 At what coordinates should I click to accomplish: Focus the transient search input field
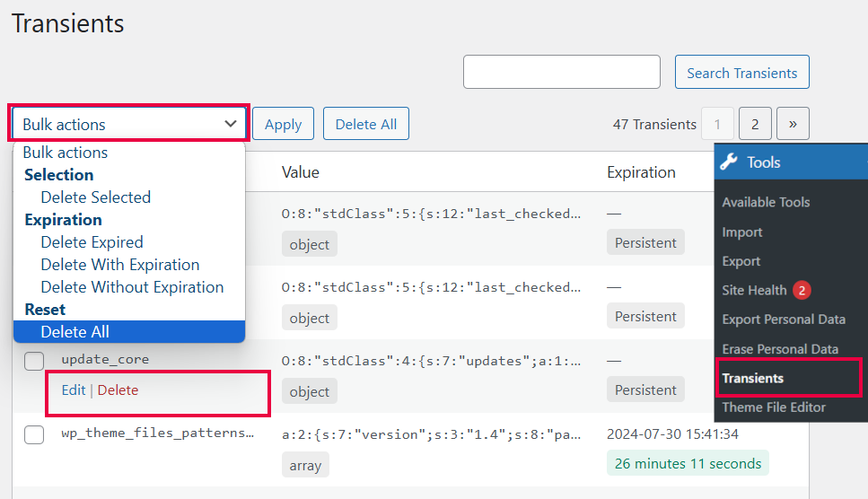tap(561, 73)
